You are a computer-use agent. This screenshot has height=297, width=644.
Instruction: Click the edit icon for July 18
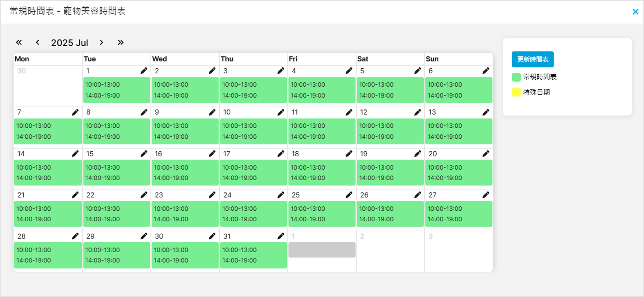[349, 154]
